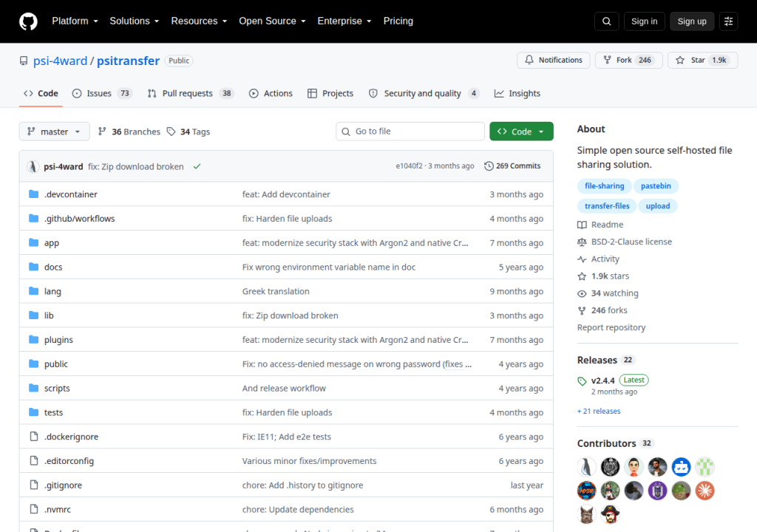Click the scale icon for BSD-2-Clause license
This screenshot has width=757, height=532.
(582, 242)
